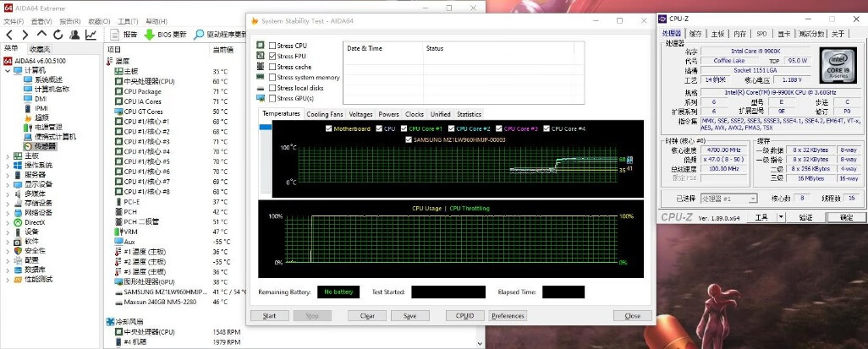This screenshot has width=868, height=349.
Task: Click the 安全性 shield icon in sidebar
Action: [x=18, y=250]
